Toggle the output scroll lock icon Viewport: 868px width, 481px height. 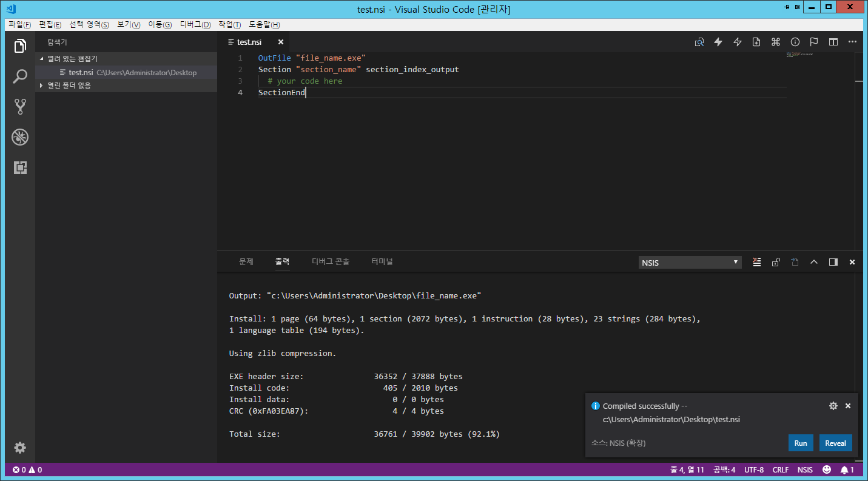pos(776,262)
